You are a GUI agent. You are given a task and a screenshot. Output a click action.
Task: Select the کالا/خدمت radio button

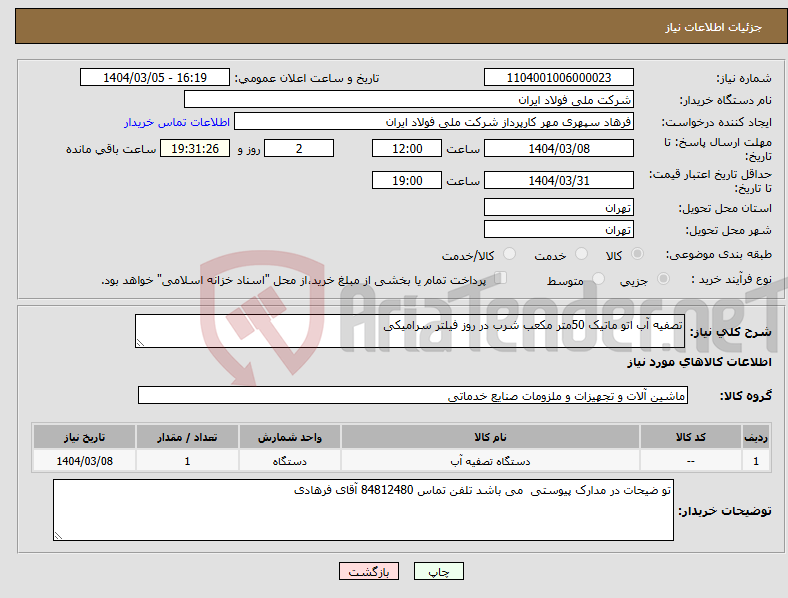[510, 254]
